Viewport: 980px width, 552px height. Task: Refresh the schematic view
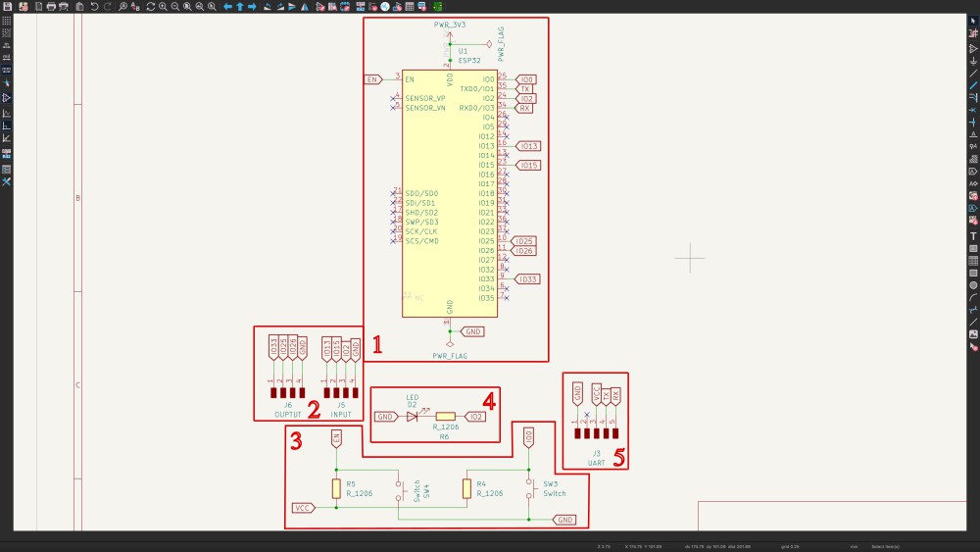(x=151, y=6)
